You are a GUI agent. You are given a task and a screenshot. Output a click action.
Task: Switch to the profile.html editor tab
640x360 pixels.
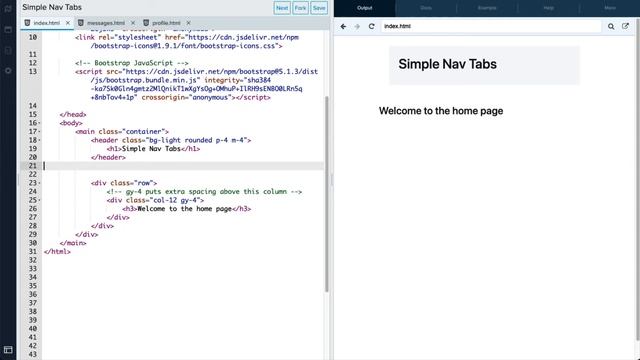[x=166, y=23]
